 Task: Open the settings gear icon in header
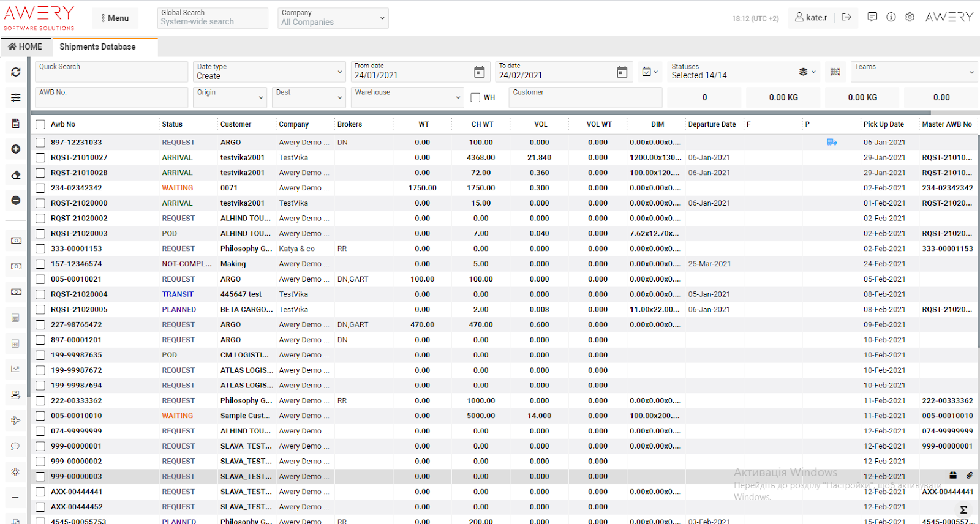910,17
